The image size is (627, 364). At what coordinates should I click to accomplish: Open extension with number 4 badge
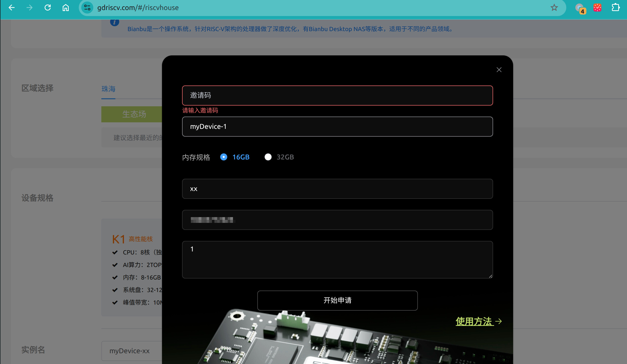tap(580, 8)
